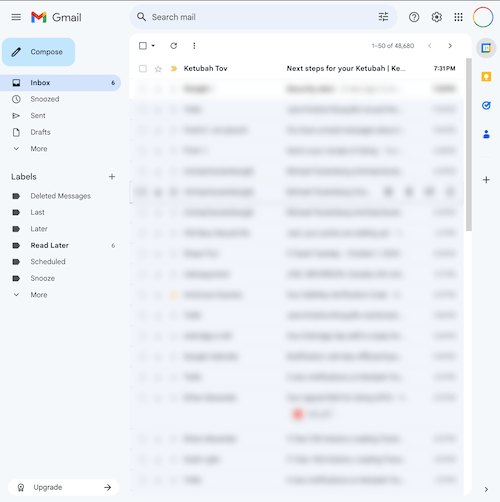Viewport: 500px width, 502px height.
Task: Open the Support help icon
Action: 414,17
